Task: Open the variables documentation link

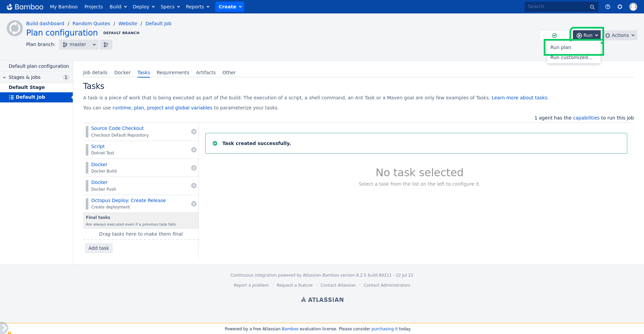Action: (x=162, y=108)
